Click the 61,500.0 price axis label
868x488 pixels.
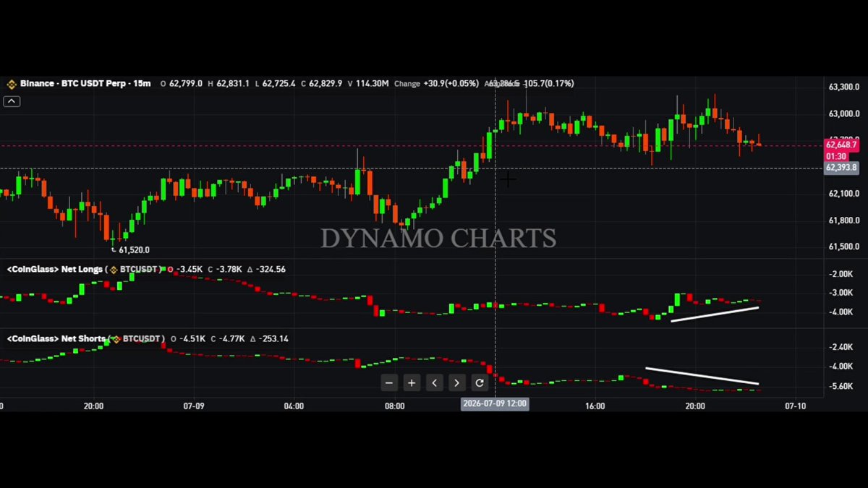pyautogui.click(x=843, y=247)
